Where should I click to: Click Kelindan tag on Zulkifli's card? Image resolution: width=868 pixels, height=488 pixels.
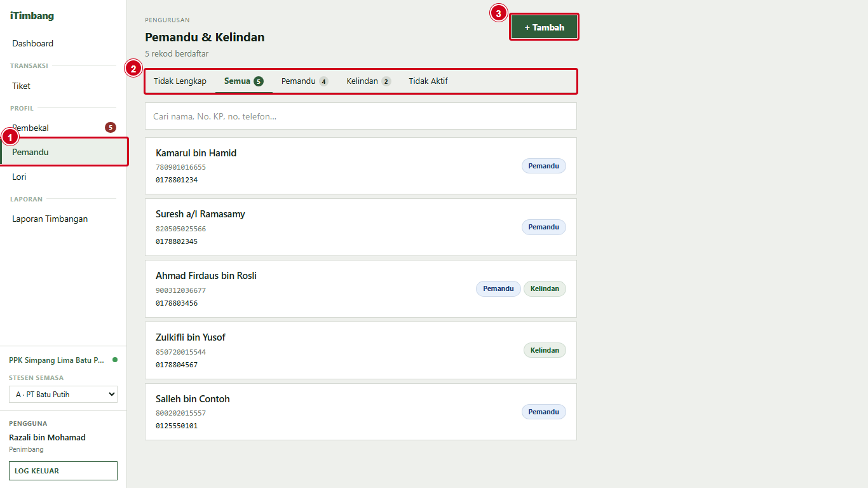(545, 350)
